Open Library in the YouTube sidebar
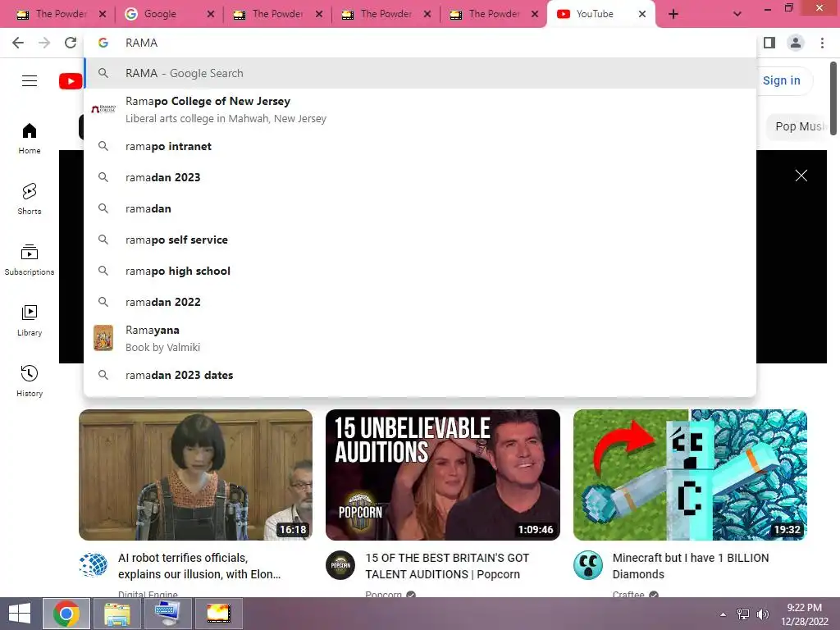The height and width of the screenshot is (630, 840). point(30,321)
